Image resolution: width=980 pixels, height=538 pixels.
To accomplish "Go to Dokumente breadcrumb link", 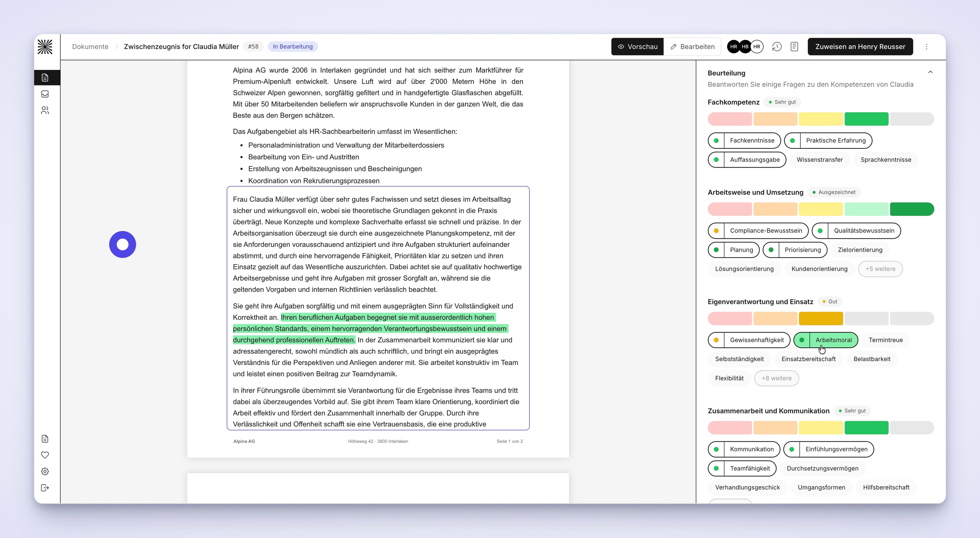I will tap(90, 46).
